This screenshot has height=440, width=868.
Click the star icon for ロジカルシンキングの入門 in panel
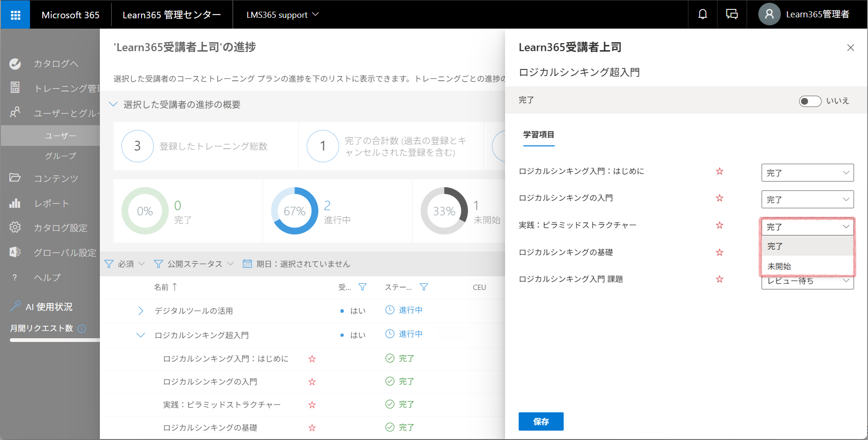pyautogui.click(x=720, y=198)
